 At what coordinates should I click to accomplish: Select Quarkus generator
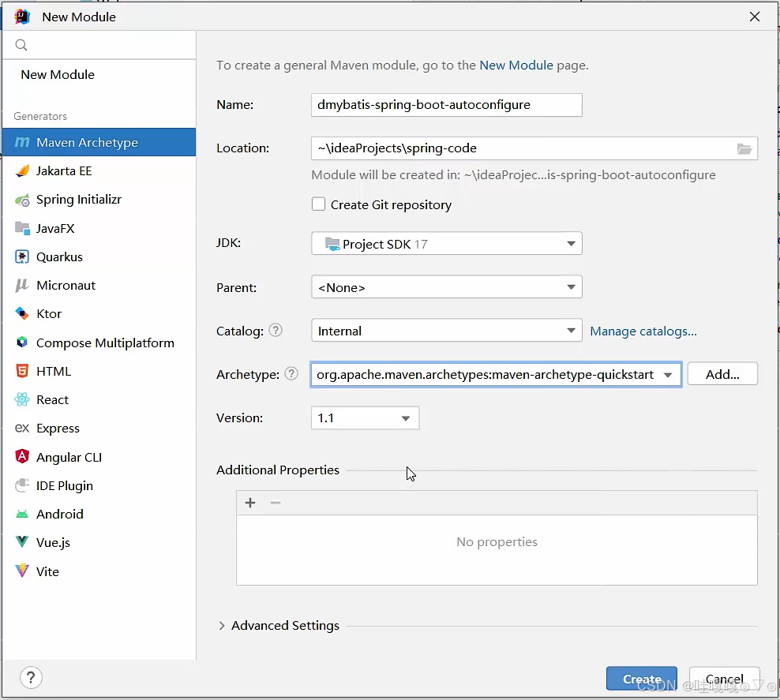(x=99, y=257)
